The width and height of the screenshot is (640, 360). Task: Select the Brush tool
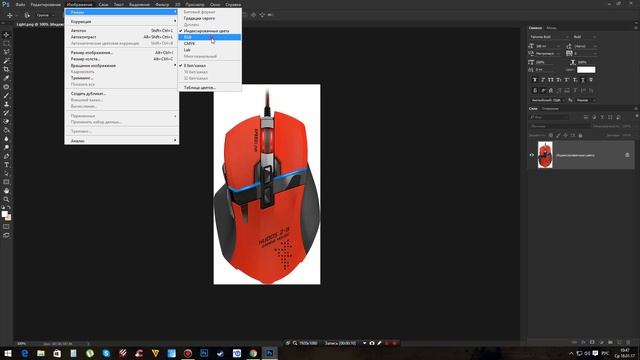[x=6, y=95]
